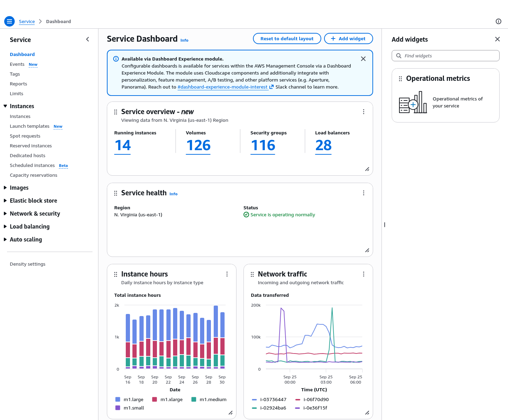Open the #dashboard-experience-module-interest link

point(222,87)
